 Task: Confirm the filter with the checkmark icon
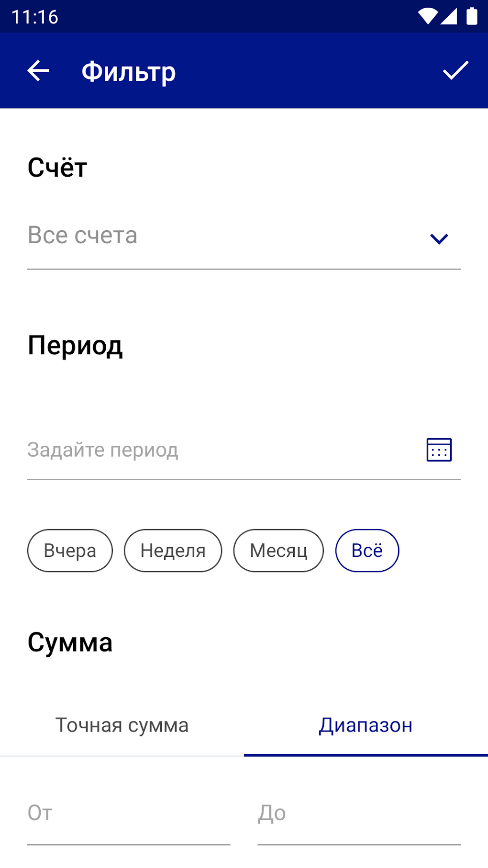click(x=455, y=71)
